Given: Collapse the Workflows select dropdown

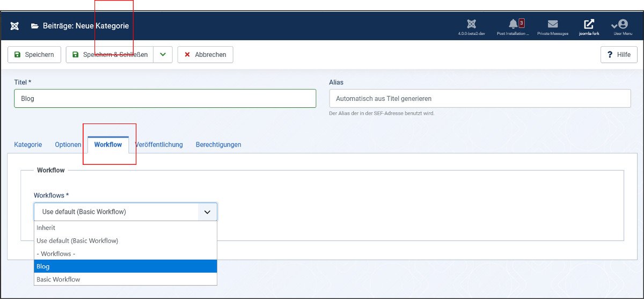Looking at the screenshot, I should pyautogui.click(x=126, y=212).
